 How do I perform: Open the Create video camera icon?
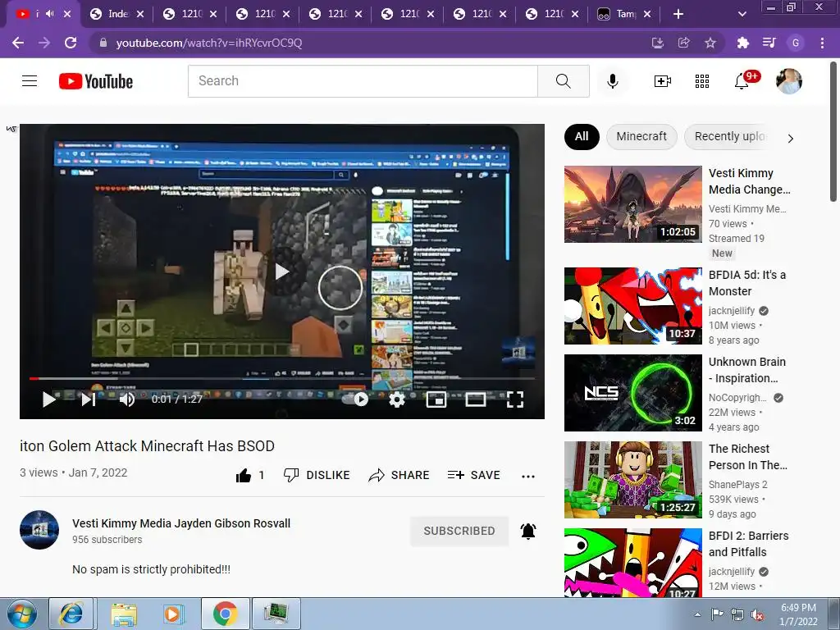[663, 81]
